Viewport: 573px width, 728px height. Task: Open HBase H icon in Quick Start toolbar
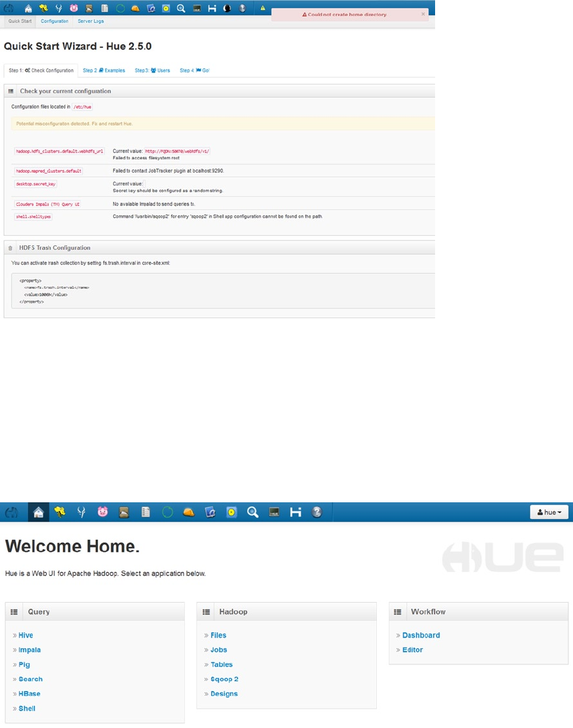212,8
